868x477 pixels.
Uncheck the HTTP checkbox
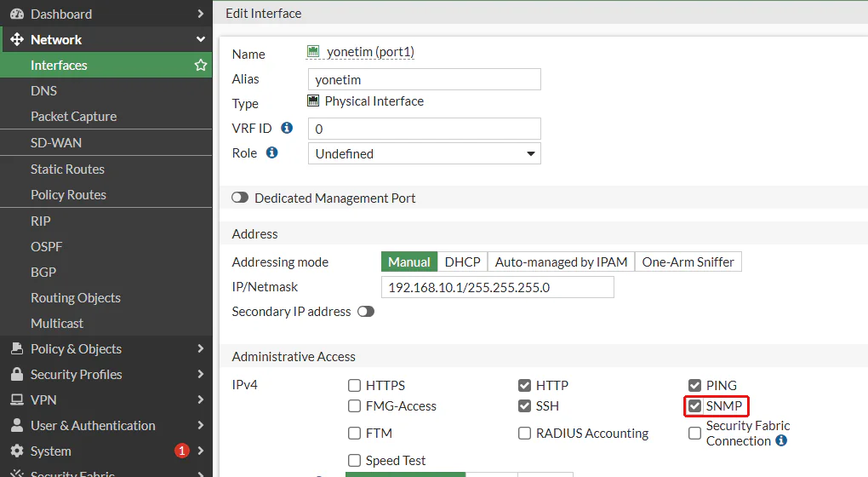[x=524, y=385]
